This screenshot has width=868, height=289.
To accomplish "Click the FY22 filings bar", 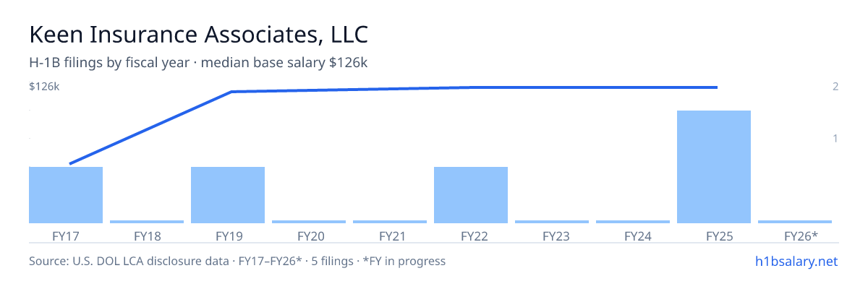I will coord(471,195).
